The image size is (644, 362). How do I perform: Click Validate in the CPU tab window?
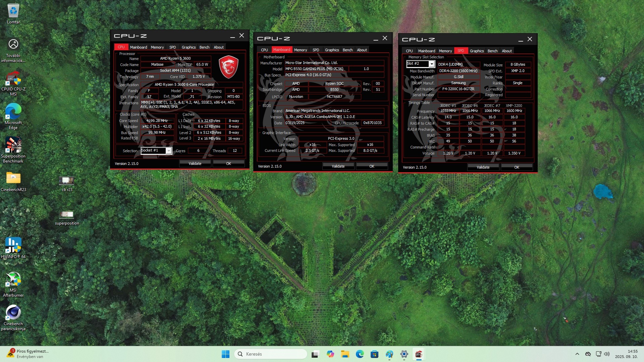195,164
